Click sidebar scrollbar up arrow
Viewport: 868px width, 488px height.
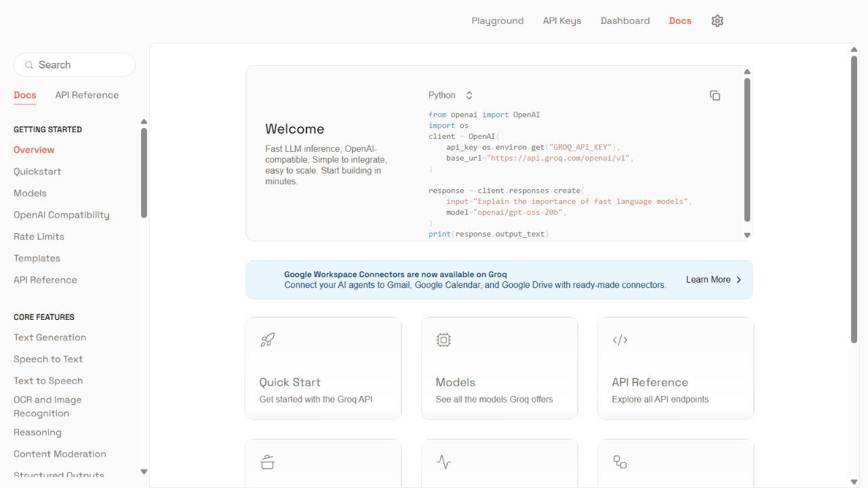click(144, 122)
